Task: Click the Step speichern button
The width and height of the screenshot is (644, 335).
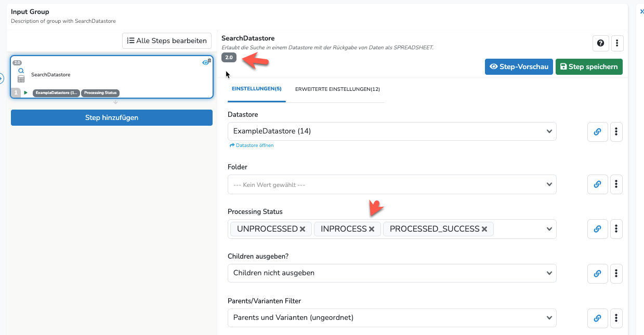Action: 589,66
